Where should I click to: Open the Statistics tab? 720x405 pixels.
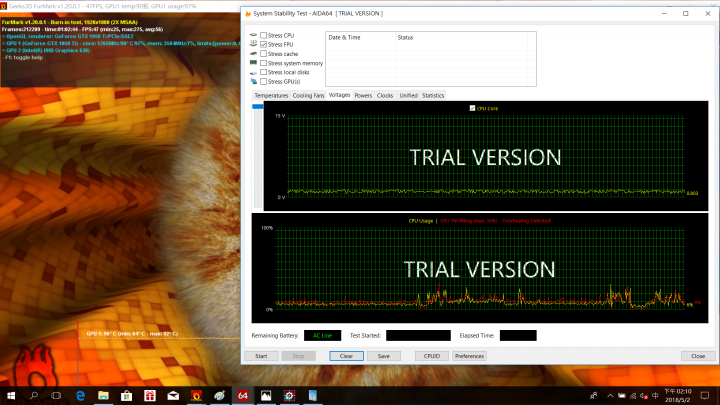tap(433, 96)
